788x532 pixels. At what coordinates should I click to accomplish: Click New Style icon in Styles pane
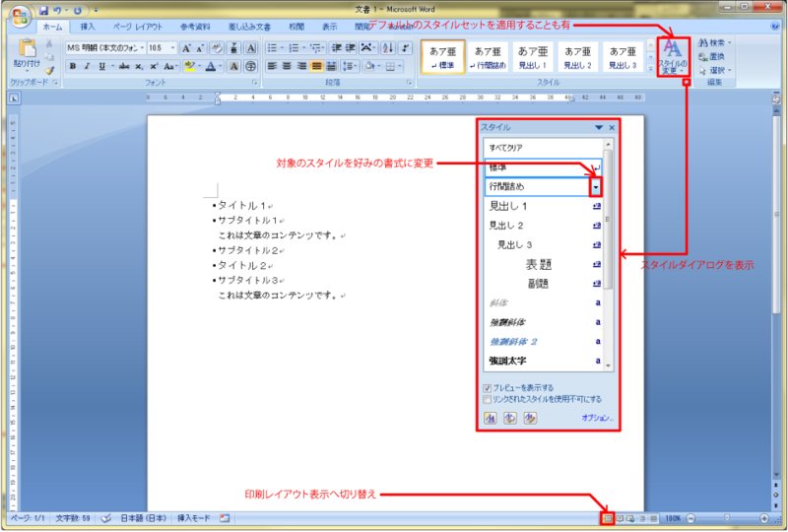(x=491, y=418)
